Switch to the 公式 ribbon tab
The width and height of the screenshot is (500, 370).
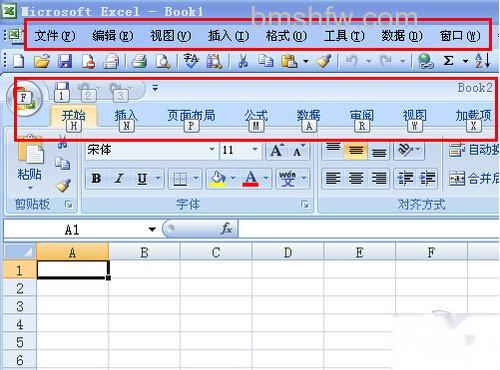click(256, 116)
